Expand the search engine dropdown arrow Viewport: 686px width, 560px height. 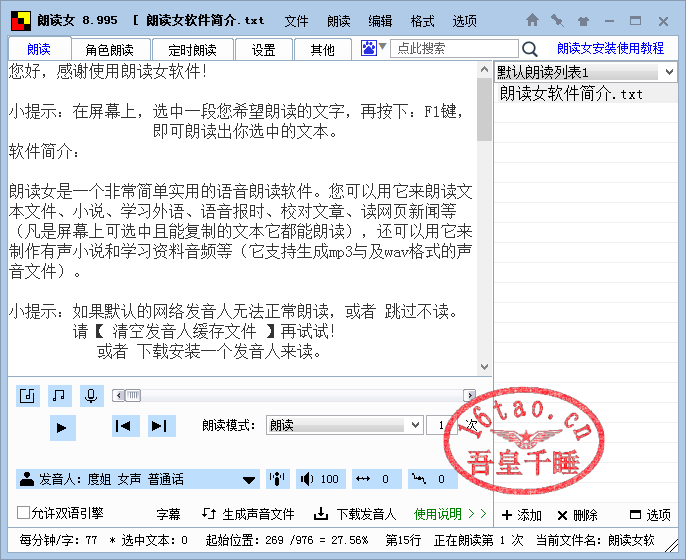382,46
